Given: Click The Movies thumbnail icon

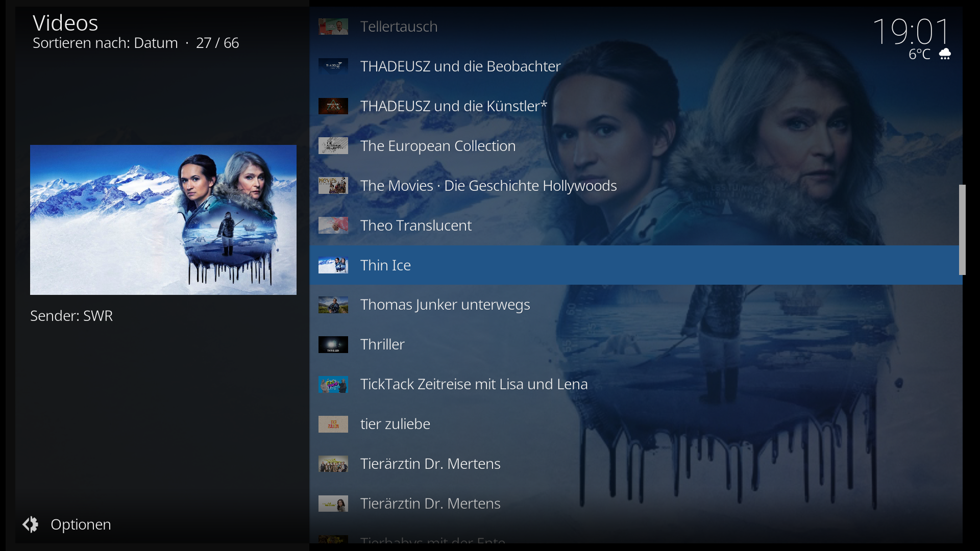Looking at the screenshot, I should pos(333,186).
